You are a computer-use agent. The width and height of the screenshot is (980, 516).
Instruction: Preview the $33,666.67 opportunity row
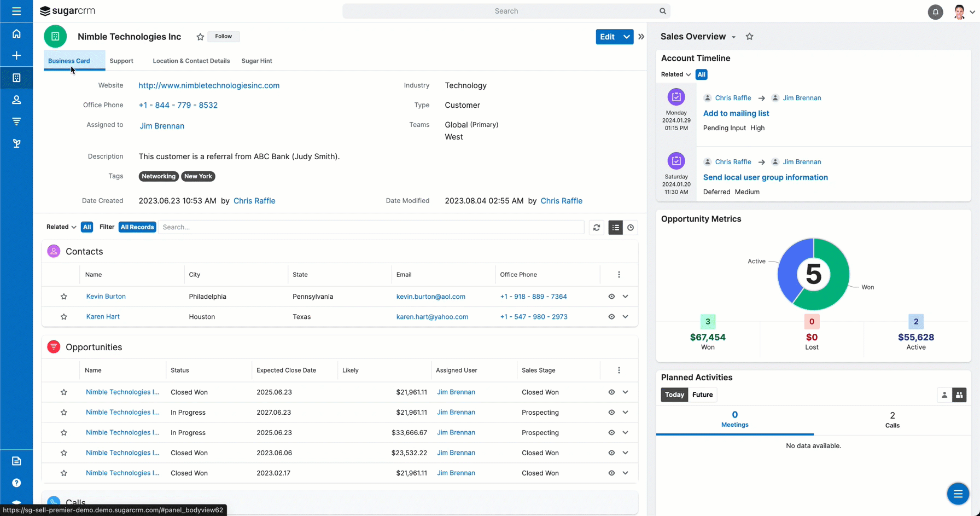[611, 433]
